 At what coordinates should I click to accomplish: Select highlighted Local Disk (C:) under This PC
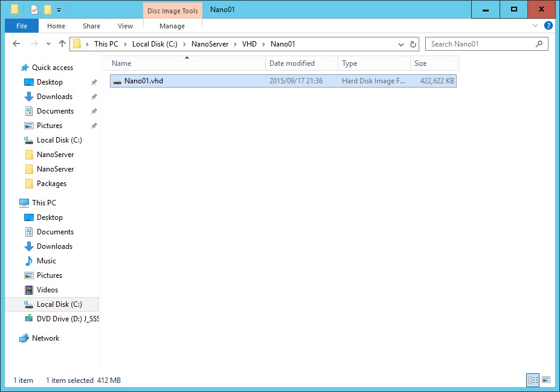pos(52,304)
